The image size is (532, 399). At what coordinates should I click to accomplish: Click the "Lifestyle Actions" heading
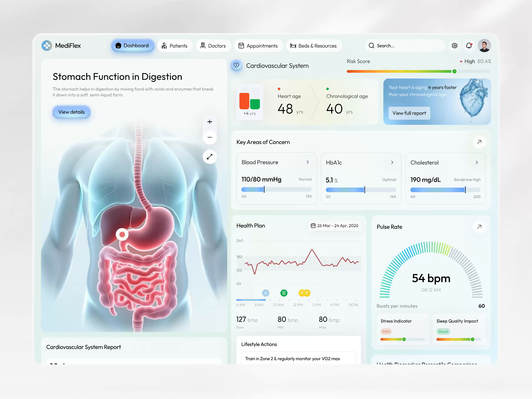[259, 344]
